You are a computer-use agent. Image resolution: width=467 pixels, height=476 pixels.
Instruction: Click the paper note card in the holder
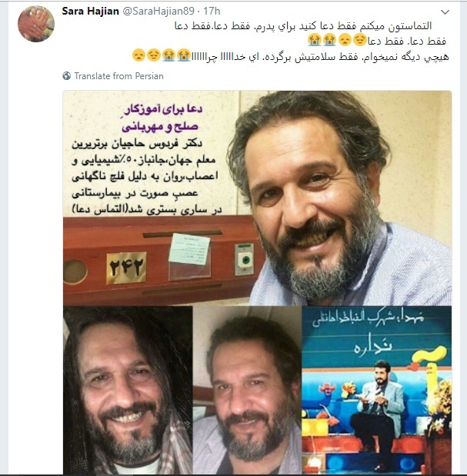click(x=189, y=249)
